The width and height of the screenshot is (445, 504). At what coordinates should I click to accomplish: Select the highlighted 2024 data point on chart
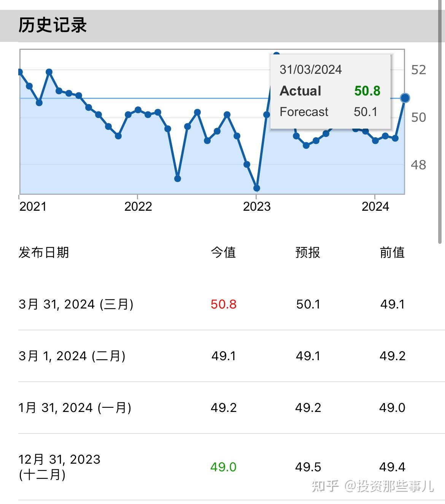click(x=405, y=97)
